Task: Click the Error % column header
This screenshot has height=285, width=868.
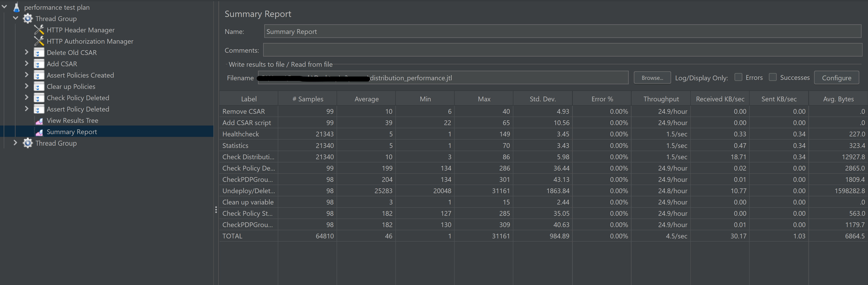Action: click(x=602, y=99)
